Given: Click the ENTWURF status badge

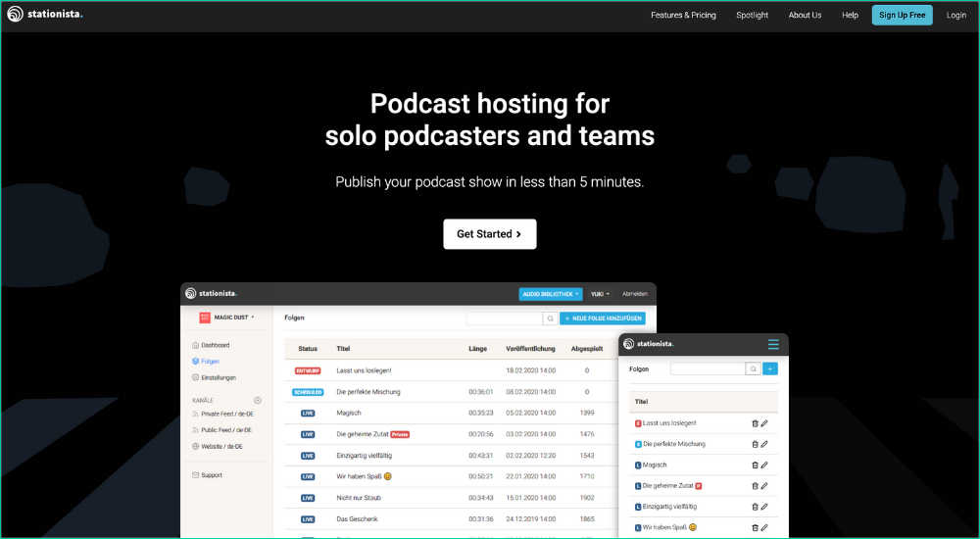Looking at the screenshot, I should click(308, 370).
